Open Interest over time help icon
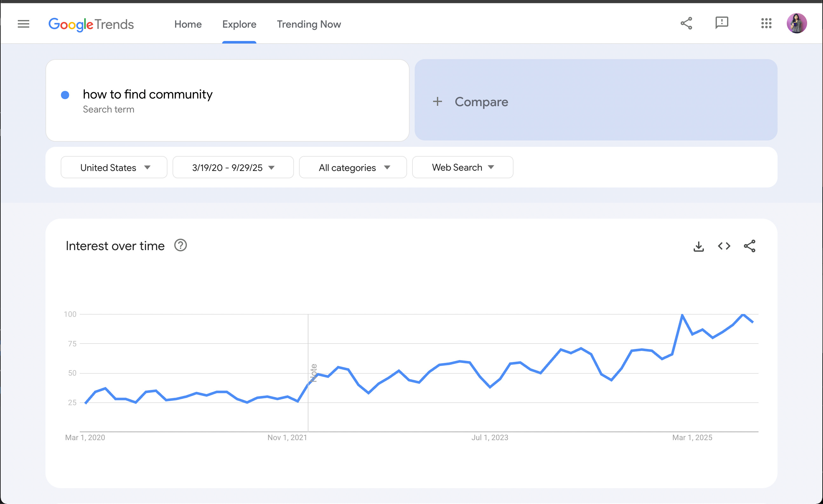Image resolution: width=823 pixels, height=504 pixels. [x=180, y=246]
